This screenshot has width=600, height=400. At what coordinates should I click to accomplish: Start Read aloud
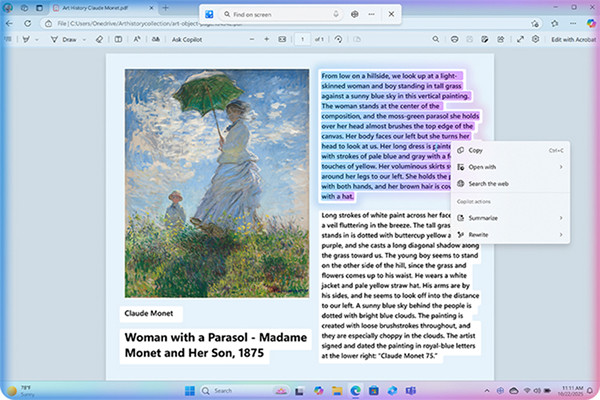tap(156, 39)
